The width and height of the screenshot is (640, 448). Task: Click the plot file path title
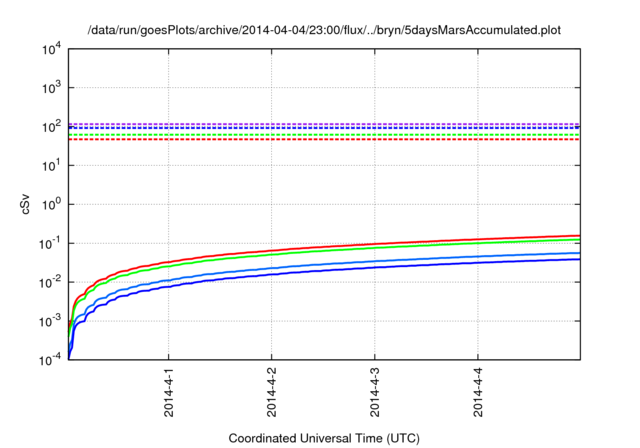click(x=324, y=30)
